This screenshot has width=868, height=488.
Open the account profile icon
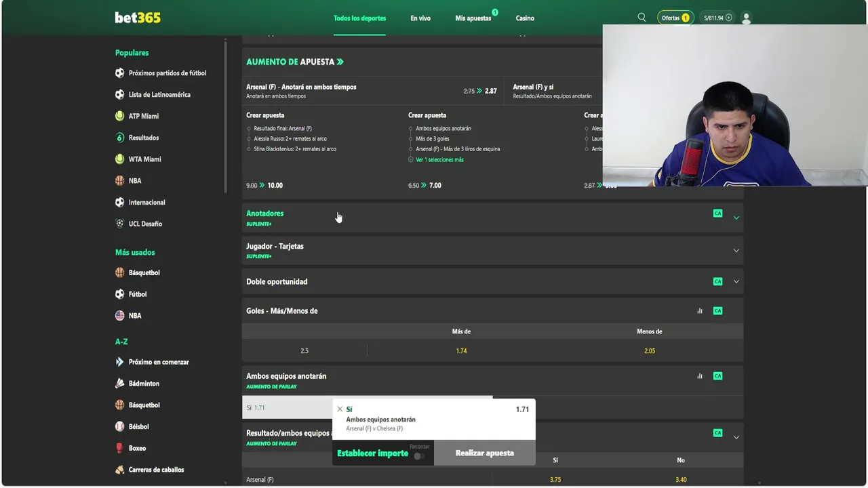[x=746, y=18]
